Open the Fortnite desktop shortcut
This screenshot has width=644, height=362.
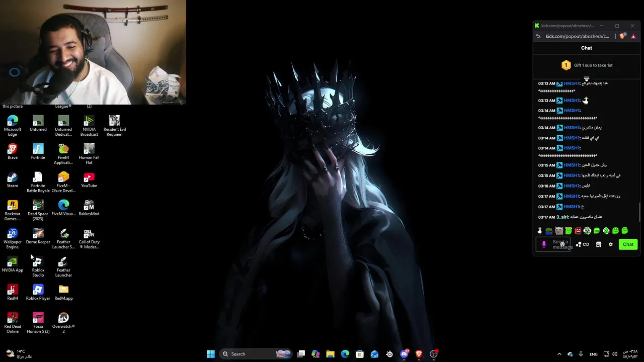[x=38, y=152]
